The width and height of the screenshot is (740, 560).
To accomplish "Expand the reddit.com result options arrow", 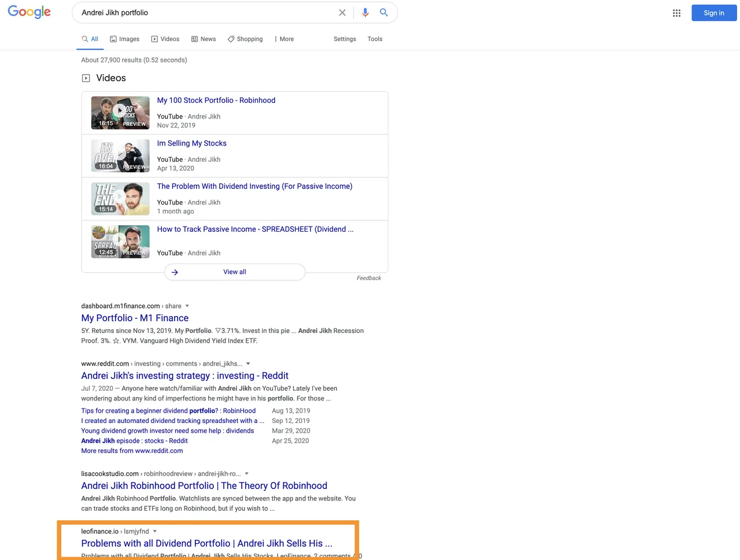I will (248, 364).
